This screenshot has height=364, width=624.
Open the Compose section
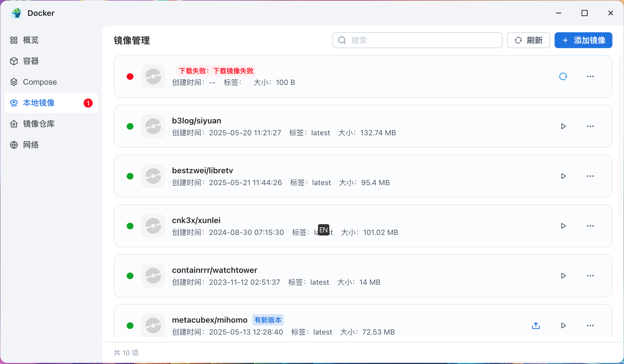point(51,82)
